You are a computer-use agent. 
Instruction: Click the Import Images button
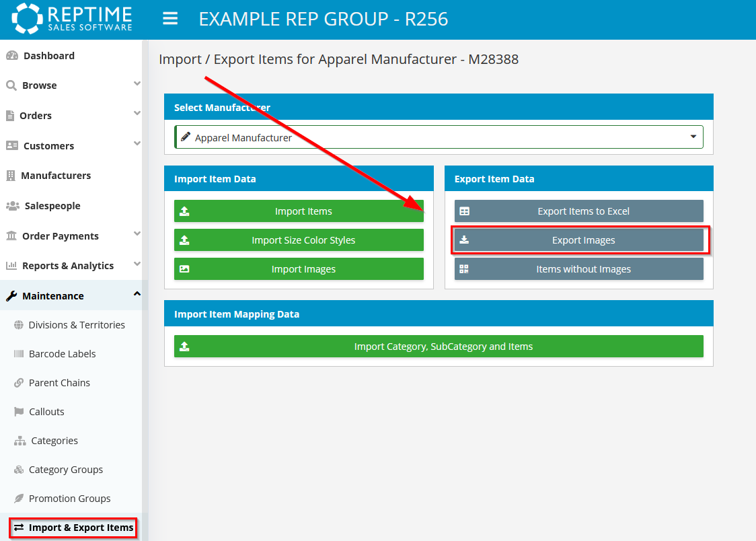(x=299, y=269)
